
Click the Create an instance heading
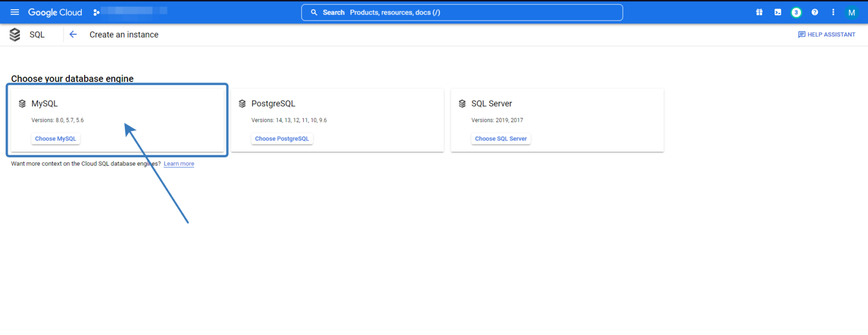[124, 34]
